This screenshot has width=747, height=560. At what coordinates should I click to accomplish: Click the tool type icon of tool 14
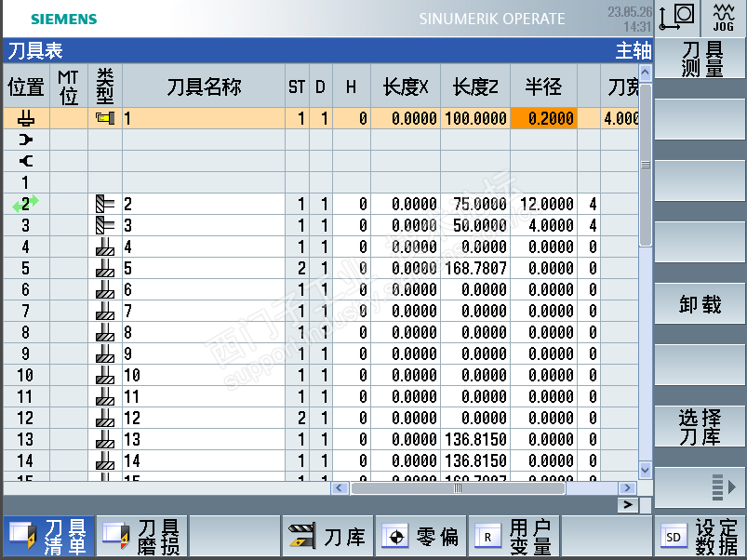105,460
